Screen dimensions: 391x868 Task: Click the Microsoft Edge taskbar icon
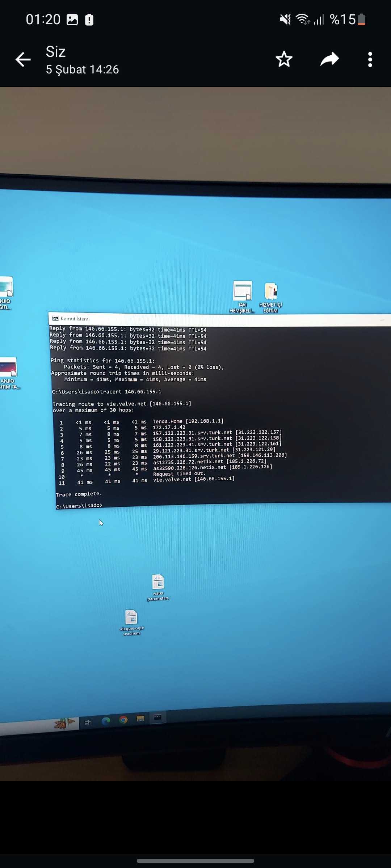click(106, 721)
